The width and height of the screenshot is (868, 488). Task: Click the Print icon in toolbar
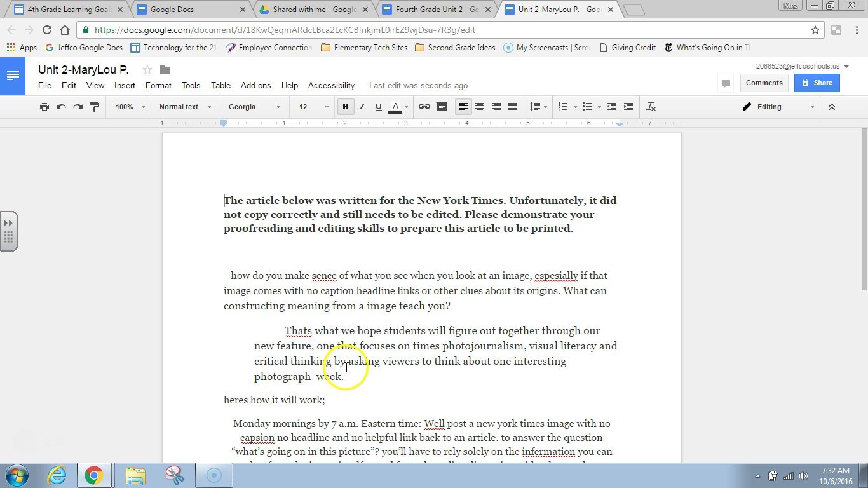(44, 107)
